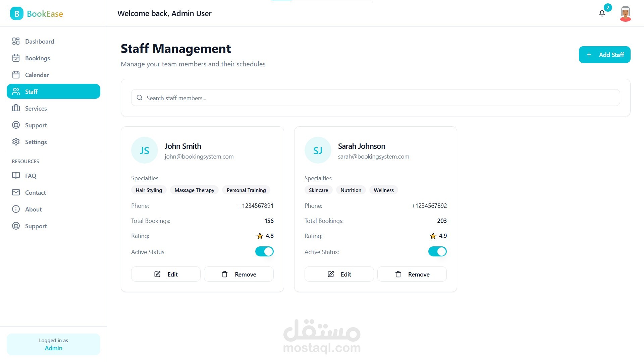
Task: Click the notification bell icon
Action: (602, 13)
